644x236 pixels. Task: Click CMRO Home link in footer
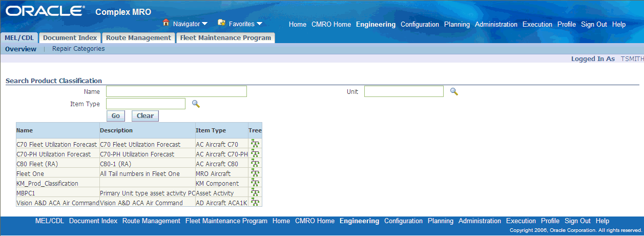pyautogui.click(x=315, y=221)
